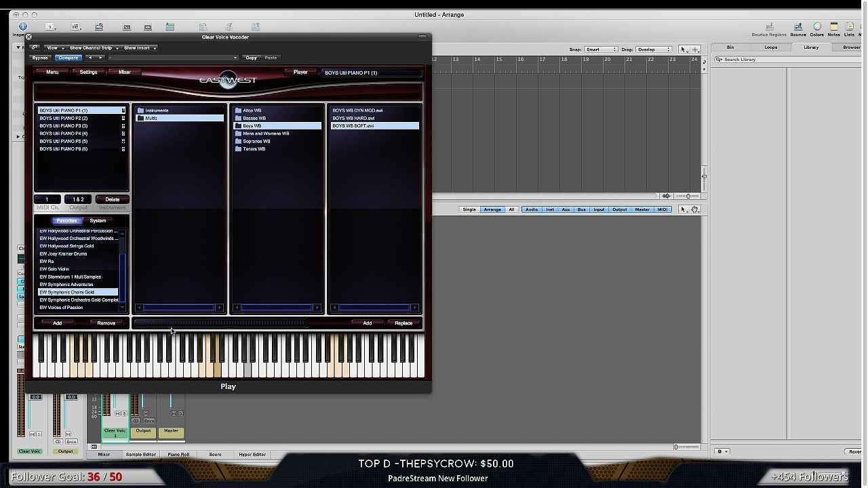Screen dimensions: 868x488
Task: Click the gear action menu icon in Library
Action: 722,451
